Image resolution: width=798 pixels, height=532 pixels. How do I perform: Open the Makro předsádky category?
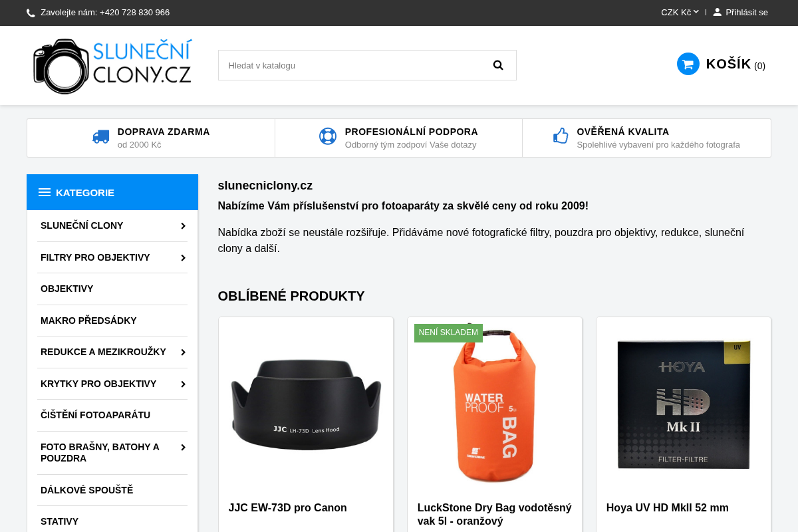88,321
